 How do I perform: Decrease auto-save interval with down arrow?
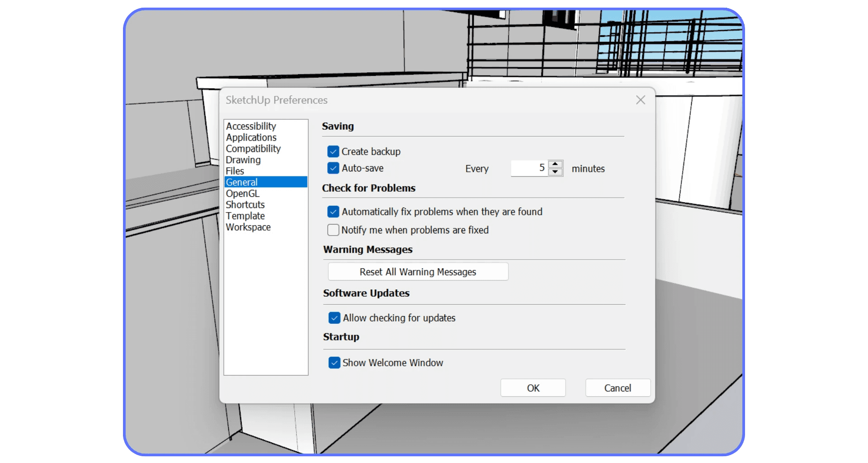[x=555, y=172]
